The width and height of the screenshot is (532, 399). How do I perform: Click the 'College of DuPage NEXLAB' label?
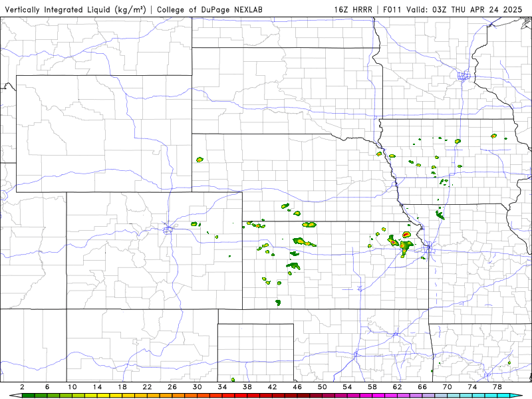click(209, 9)
